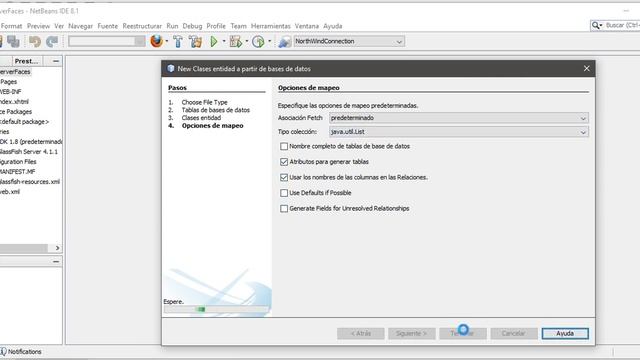Image resolution: width=640 pixels, height=360 pixels.
Task: Open the Ayuda menu
Action: (x=333, y=26)
